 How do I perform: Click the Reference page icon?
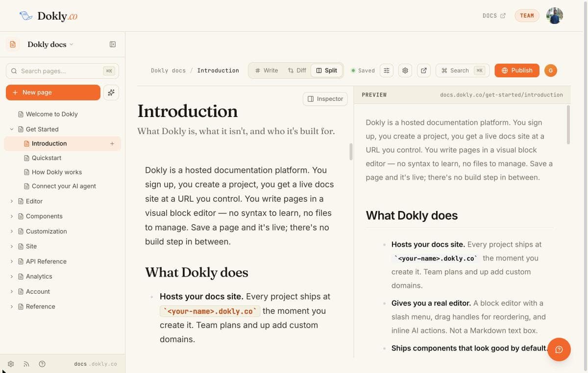21,306
